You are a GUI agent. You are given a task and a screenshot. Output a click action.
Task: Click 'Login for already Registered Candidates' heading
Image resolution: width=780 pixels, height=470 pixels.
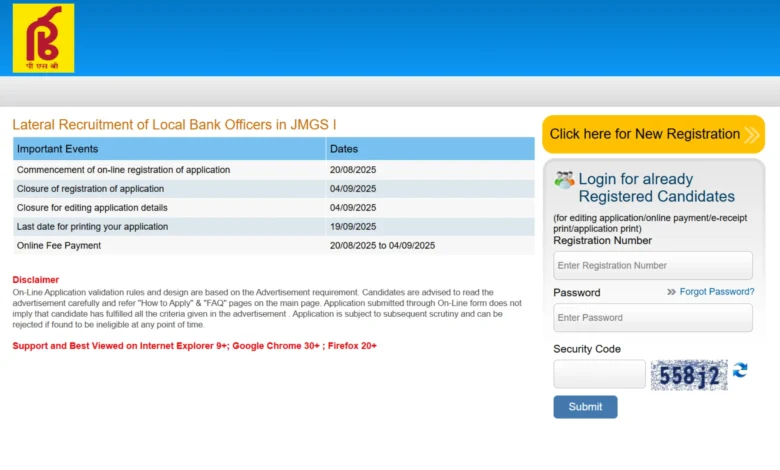tap(656, 188)
